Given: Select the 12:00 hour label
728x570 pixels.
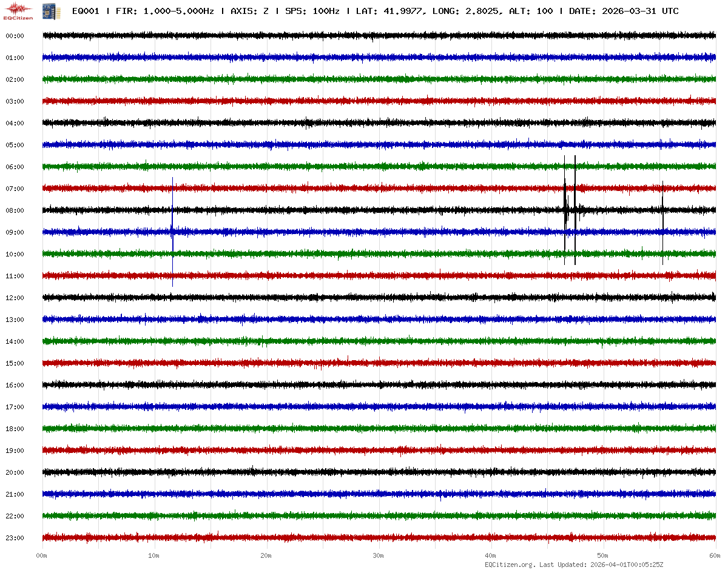Looking at the screenshot, I should (x=15, y=298).
